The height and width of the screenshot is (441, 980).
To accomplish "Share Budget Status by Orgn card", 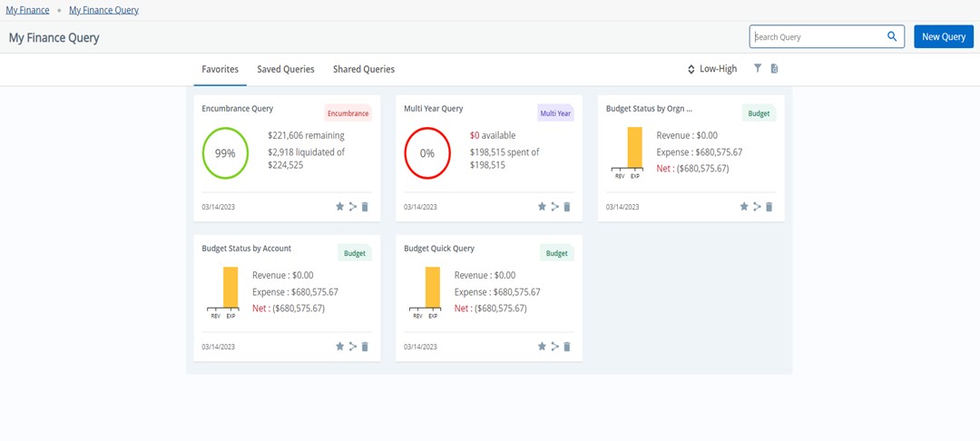I will click(x=757, y=207).
